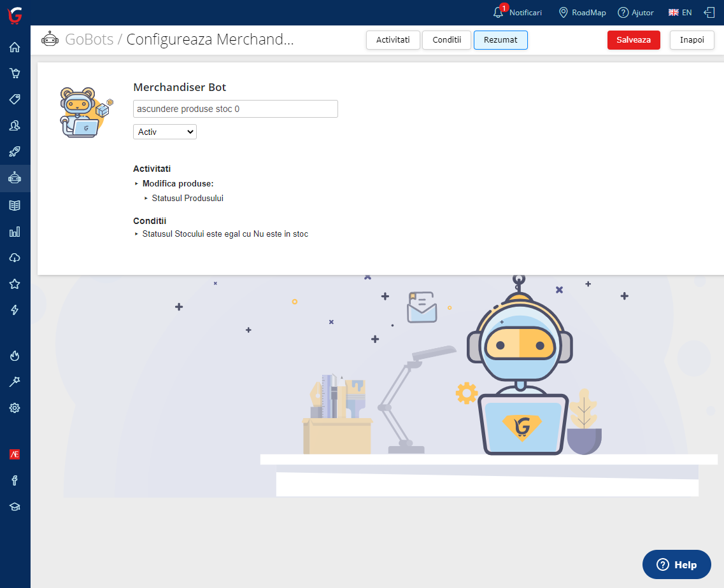Click the Gomag logo icon
This screenshot has height=588, width=724.
click(15, 15)
